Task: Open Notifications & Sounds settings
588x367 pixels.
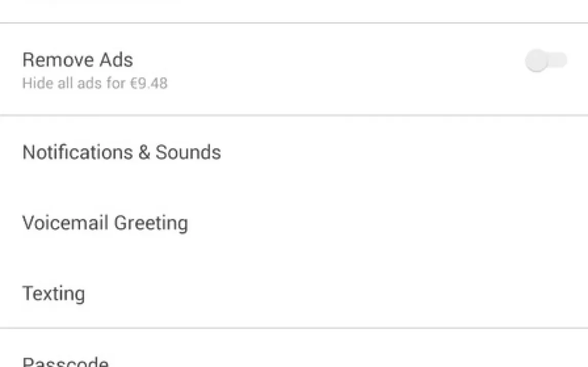Action: click(x=122, y=152)
